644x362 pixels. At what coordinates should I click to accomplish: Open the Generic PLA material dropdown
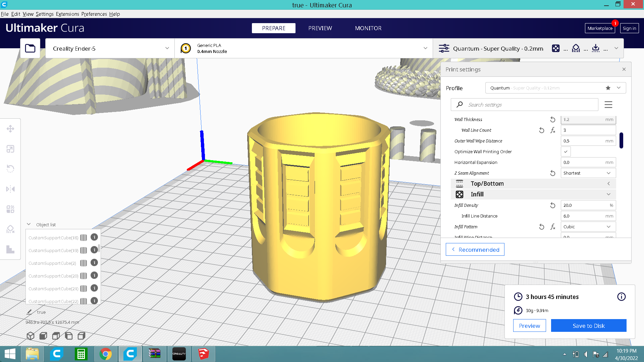[304, 48]
